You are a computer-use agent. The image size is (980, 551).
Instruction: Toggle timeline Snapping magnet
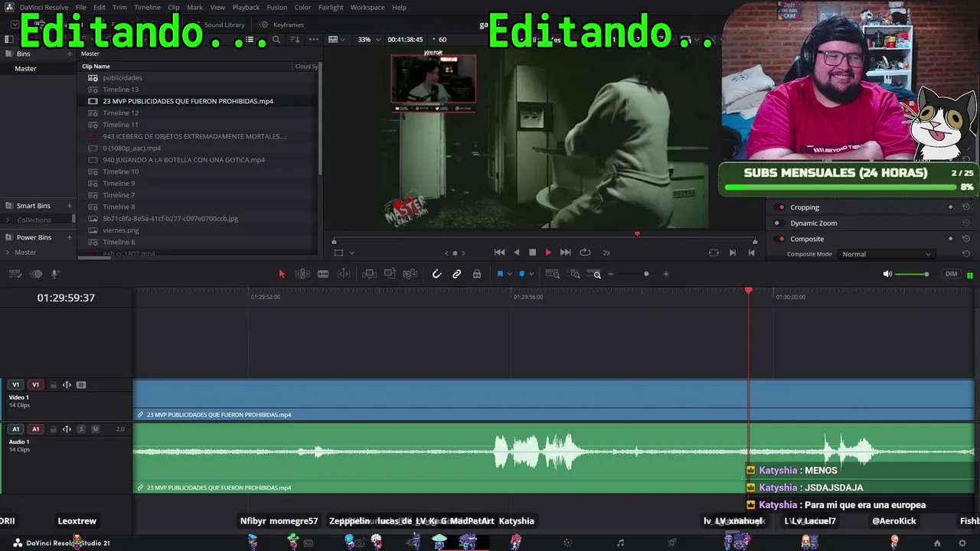coord(437,274)
